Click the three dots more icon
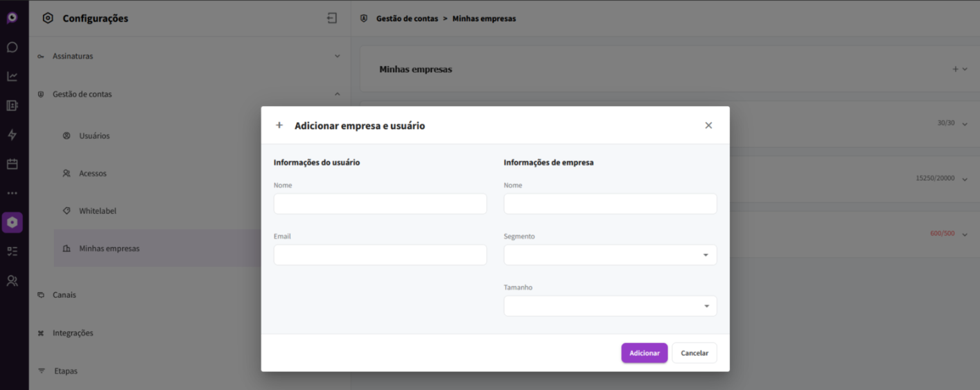980x390 pixels. pyautogui.click(x=12, y=193)
